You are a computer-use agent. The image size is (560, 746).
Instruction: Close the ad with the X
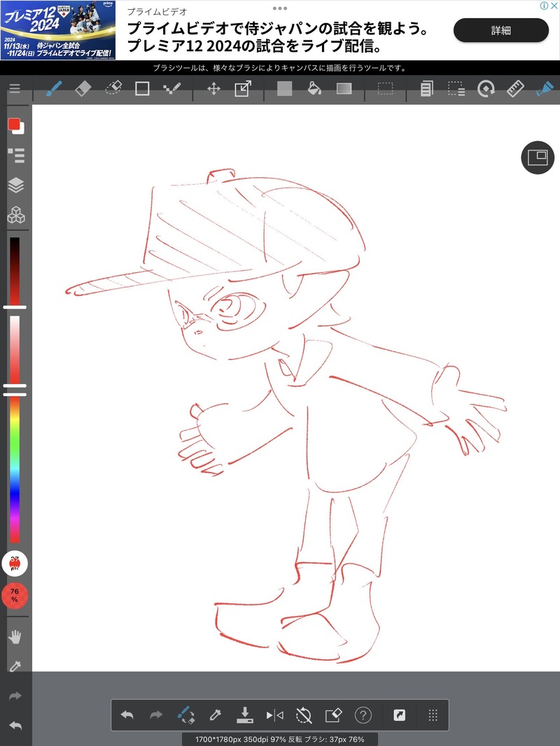point(554,6)
